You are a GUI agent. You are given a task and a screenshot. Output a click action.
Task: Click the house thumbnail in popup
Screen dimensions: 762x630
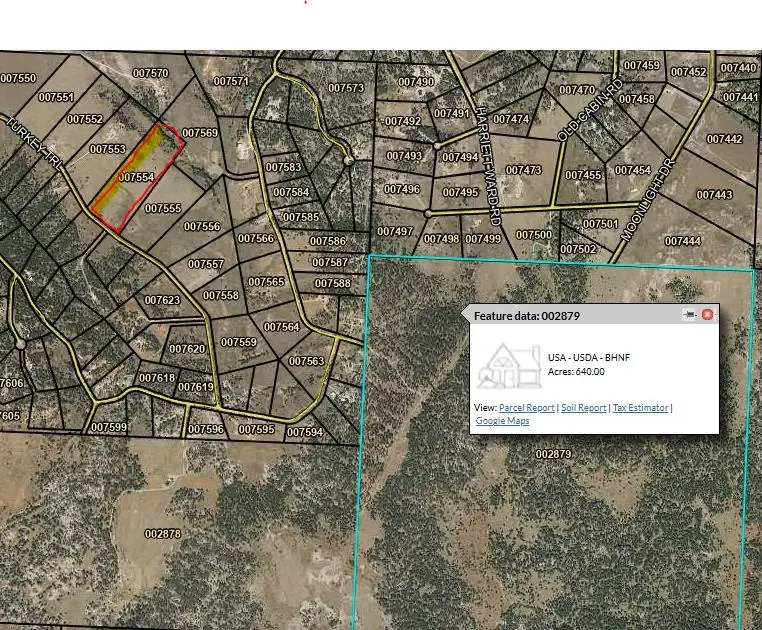click(505, 364)
